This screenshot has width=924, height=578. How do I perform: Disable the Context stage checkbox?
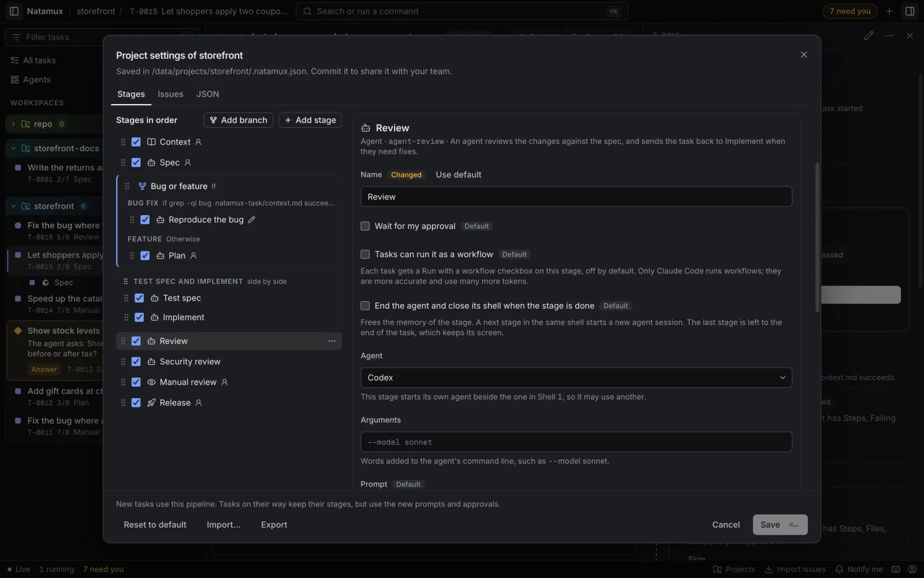pos(136,142)
